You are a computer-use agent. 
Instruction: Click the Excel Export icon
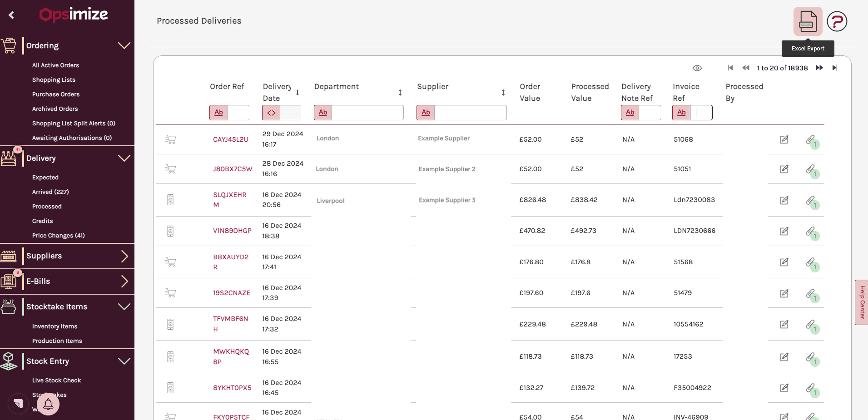pos(808,21)
